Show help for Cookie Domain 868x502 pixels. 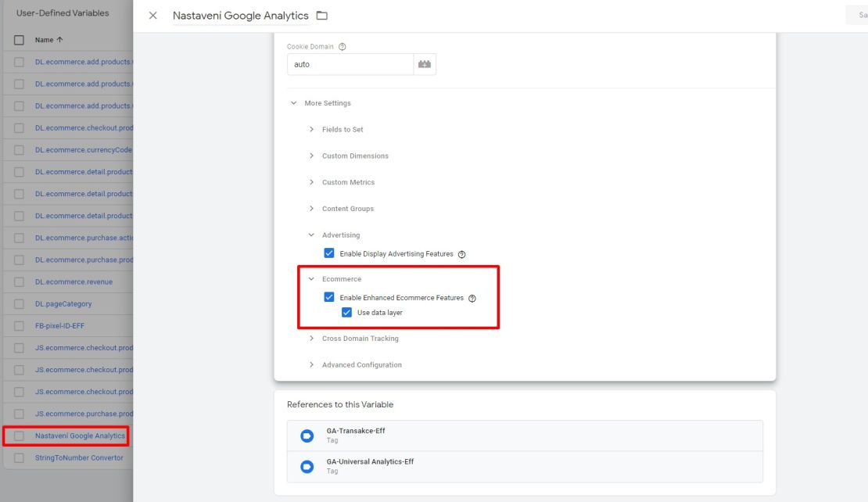coord(342,47)
